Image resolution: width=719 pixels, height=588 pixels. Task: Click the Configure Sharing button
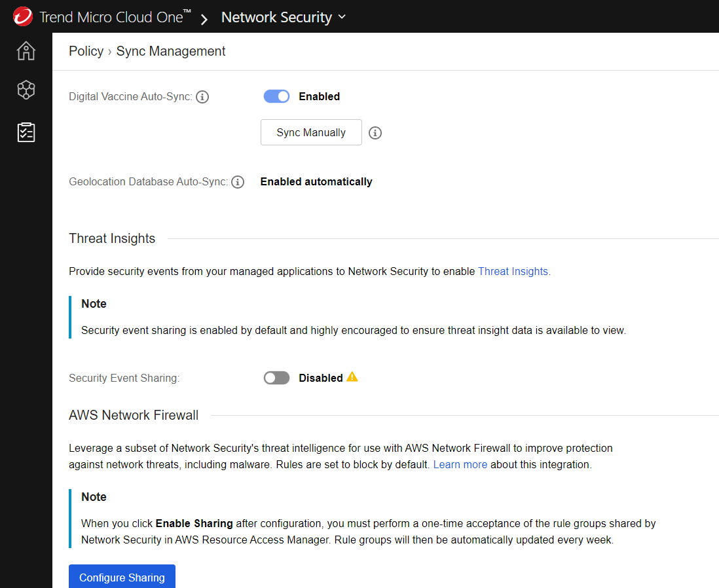(122, 577)
